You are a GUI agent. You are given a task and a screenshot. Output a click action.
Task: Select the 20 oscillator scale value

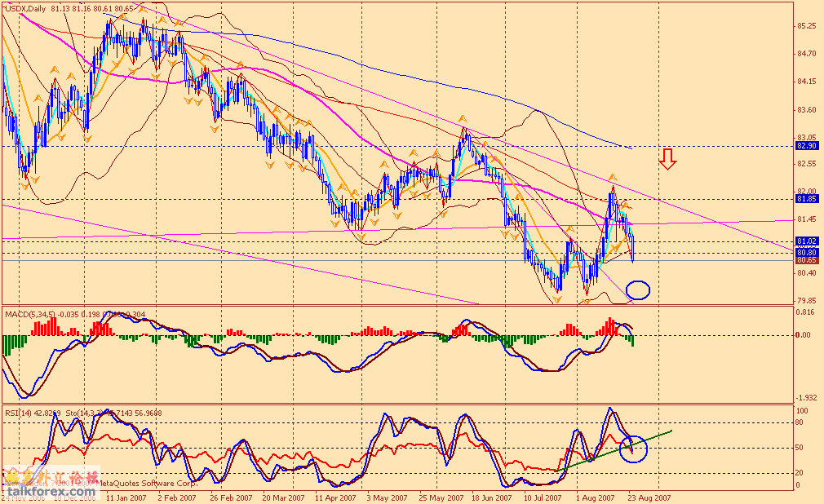[x=800, y=473]
